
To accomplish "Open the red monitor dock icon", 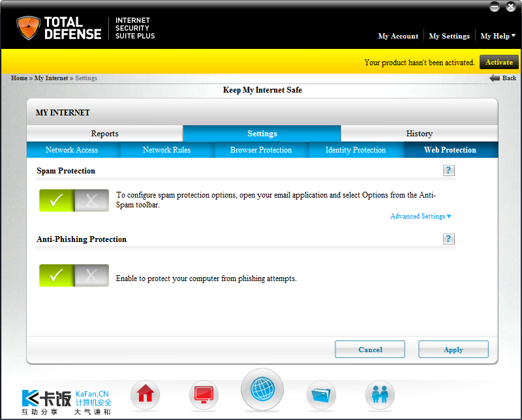I will coord(204,395).
